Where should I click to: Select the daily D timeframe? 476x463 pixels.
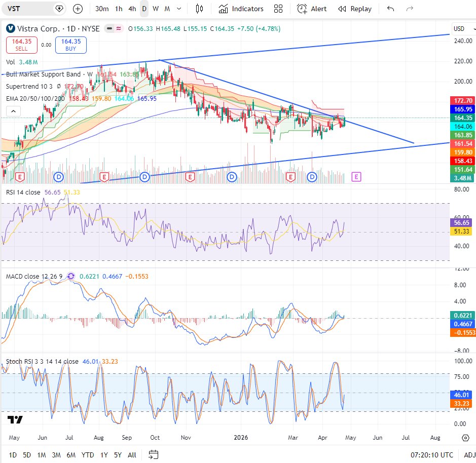click(144, 9)
